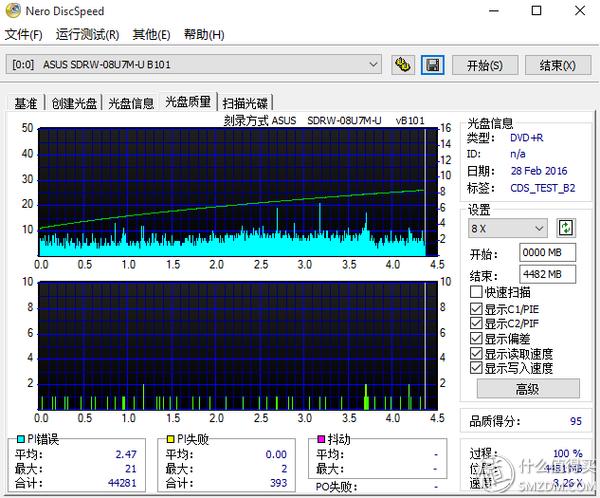Open 高级 advanced settings button
The width and height of the screenshot is (600, 498).
click(527, 389)
